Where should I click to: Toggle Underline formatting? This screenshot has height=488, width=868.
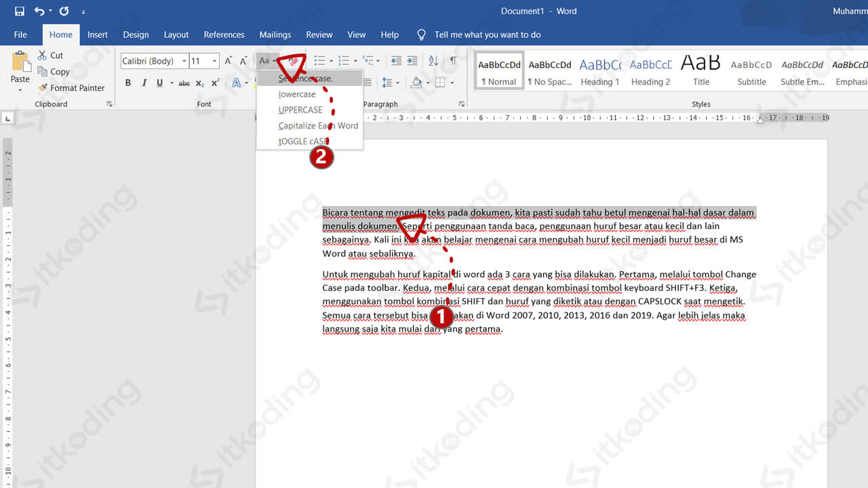[x=160, y=83]
